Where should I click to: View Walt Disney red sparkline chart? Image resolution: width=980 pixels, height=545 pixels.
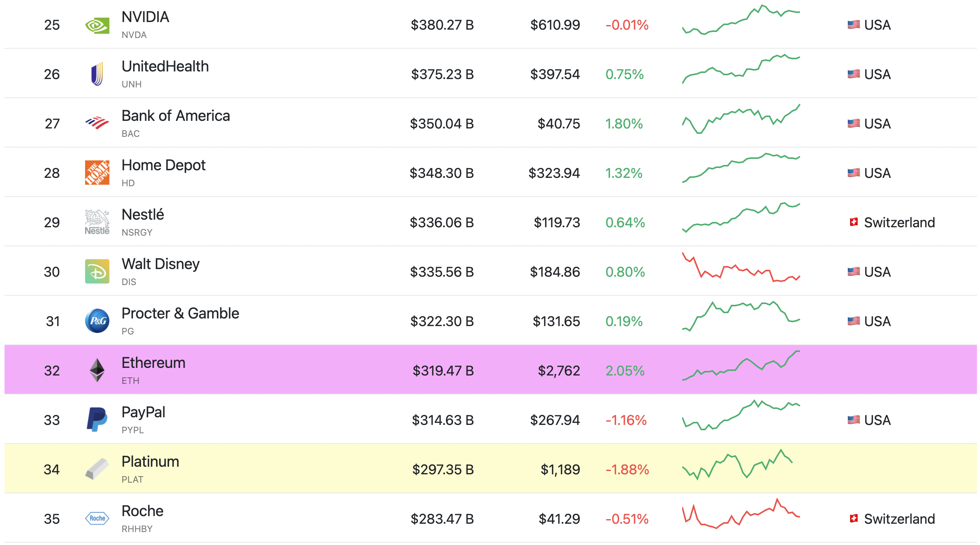pos(741,267)
